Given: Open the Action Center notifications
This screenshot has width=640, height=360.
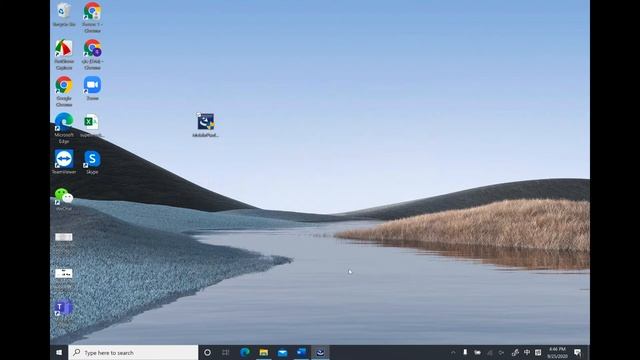Looking at the screenshot, I should pos(578,352).
